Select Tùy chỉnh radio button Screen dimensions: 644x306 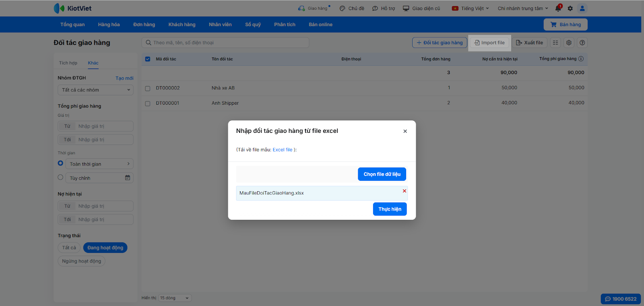click(x=60, y=177)
